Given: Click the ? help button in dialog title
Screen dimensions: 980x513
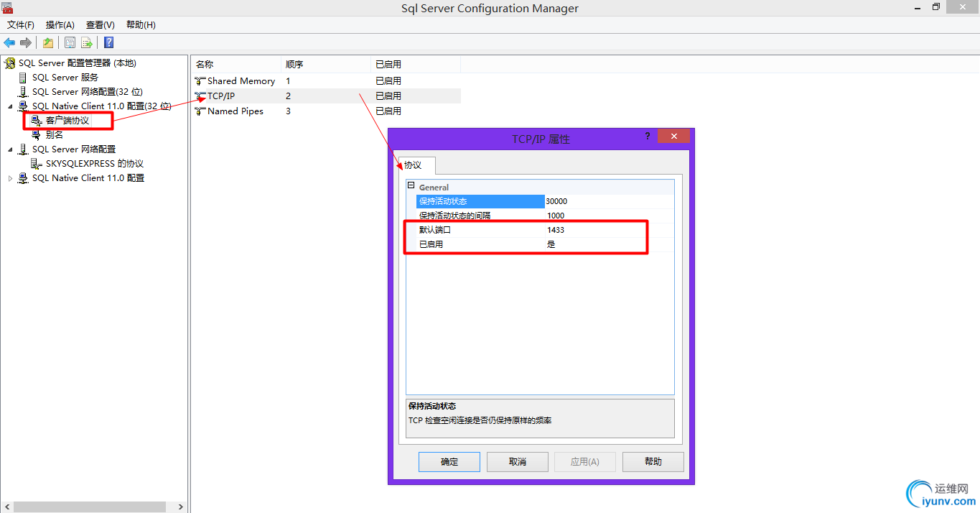Looking at the screenshot, I should [648, 136].
